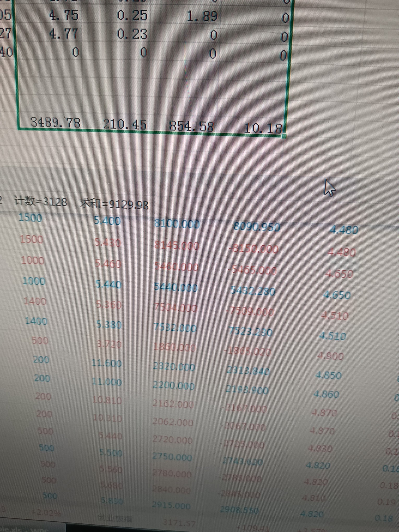Click the settled amount 2193.900
This screenshot has height=532, width=399.
247,390
